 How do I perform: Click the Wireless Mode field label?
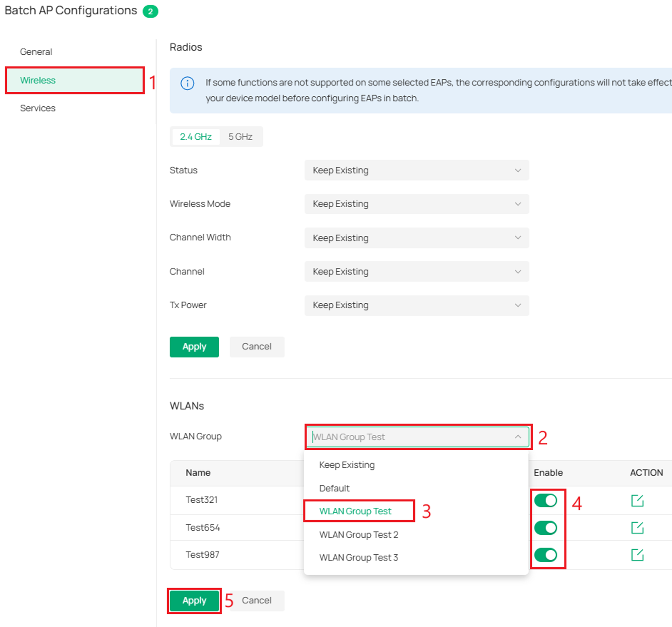[x=200, y=204]
